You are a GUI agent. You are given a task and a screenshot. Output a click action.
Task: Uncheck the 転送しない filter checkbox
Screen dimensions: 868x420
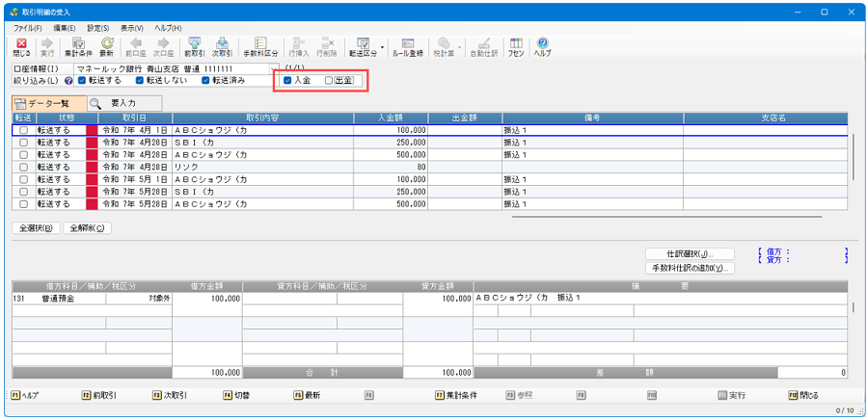click(140, 81)
